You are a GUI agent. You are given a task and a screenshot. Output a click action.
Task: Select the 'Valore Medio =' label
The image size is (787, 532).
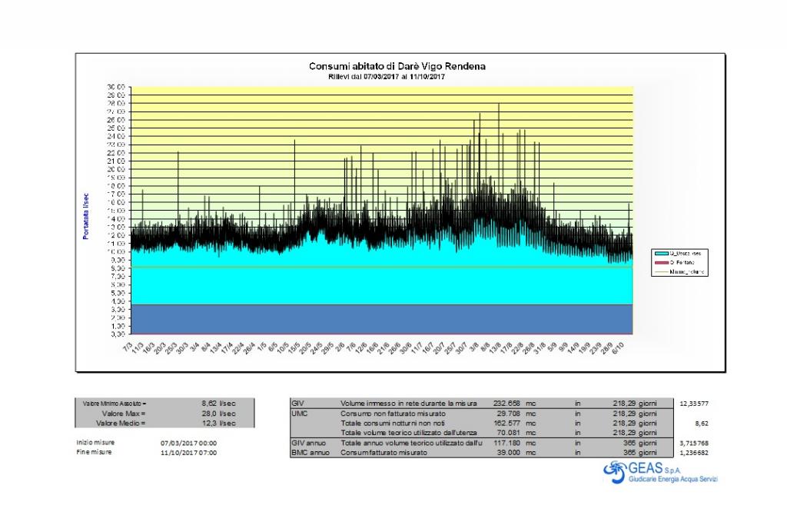pyautogui.click(x=121, y=423)
